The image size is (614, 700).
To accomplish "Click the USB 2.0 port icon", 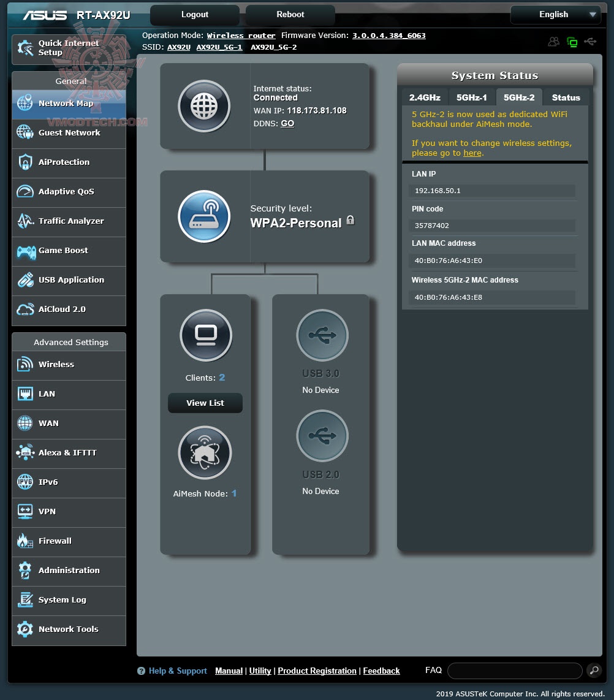I will (322, 436).
